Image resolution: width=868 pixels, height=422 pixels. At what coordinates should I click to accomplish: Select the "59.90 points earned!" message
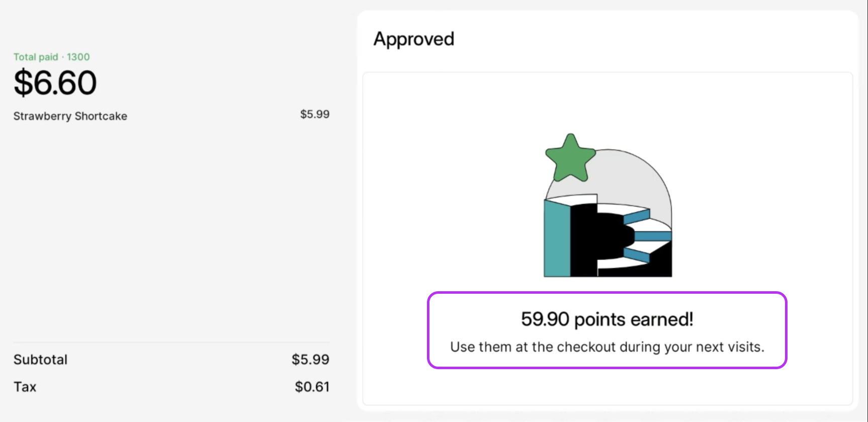[606, 319]
